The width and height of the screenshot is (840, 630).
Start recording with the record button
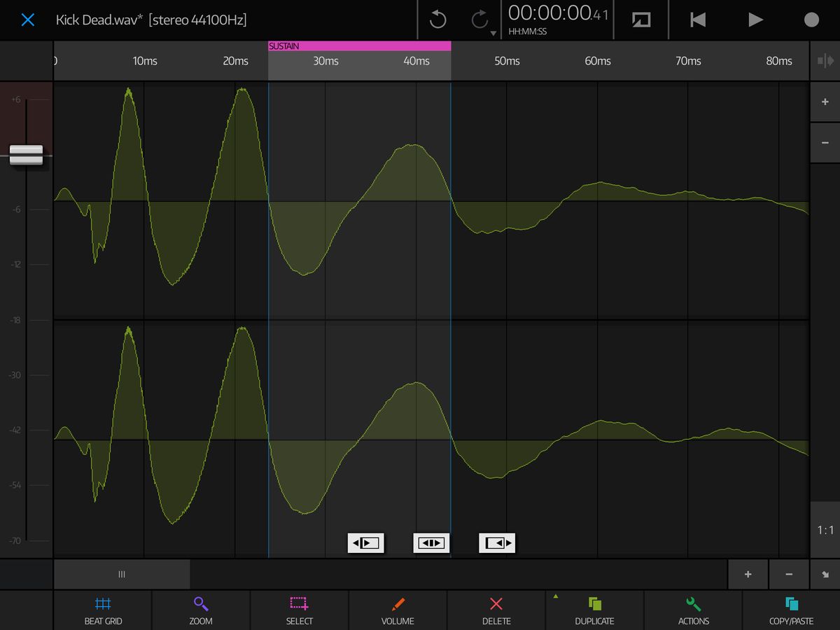pos(811,20)
